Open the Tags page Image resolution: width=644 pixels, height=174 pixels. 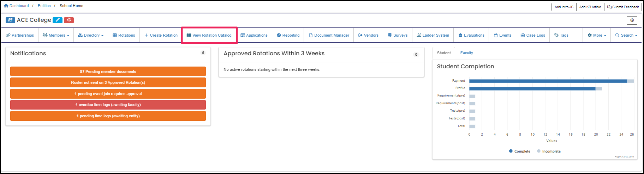coord(561,35)
